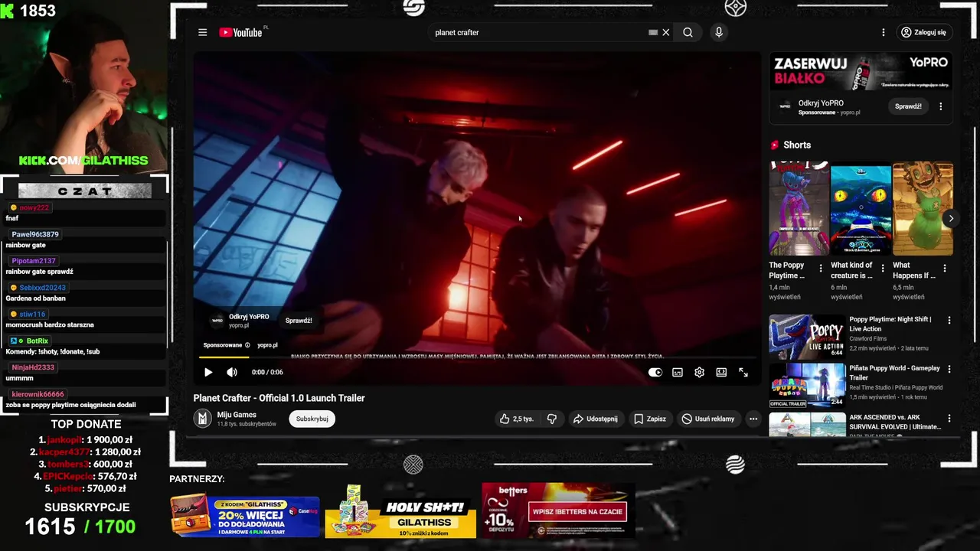Open Miju Games channel name link
The width and height of the screenshot is (980, 551).
point(237,415)
